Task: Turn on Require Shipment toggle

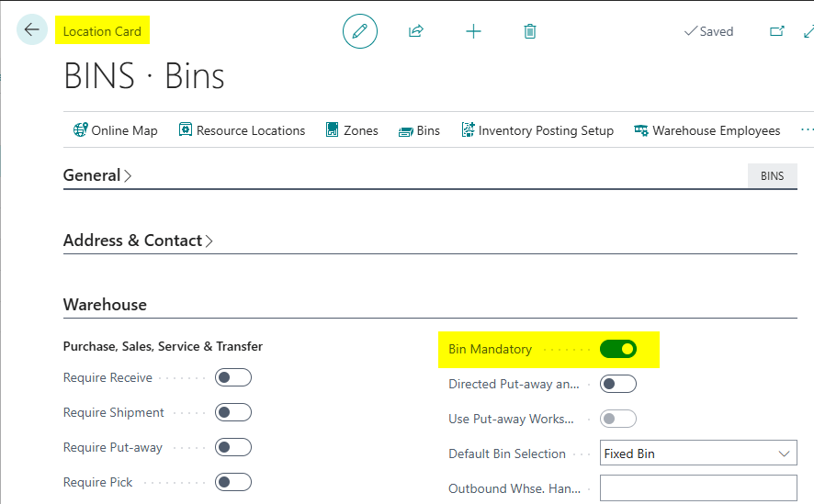Action: coord(233,412)
